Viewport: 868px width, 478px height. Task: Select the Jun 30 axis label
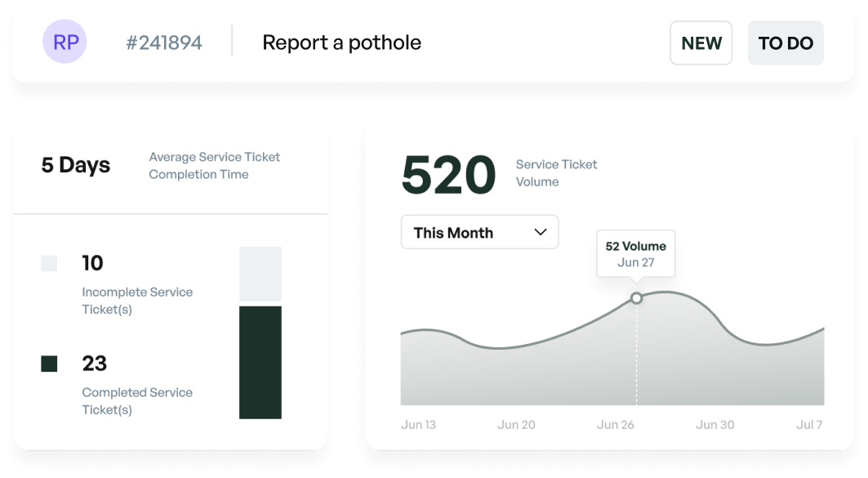tap(714, 425)
